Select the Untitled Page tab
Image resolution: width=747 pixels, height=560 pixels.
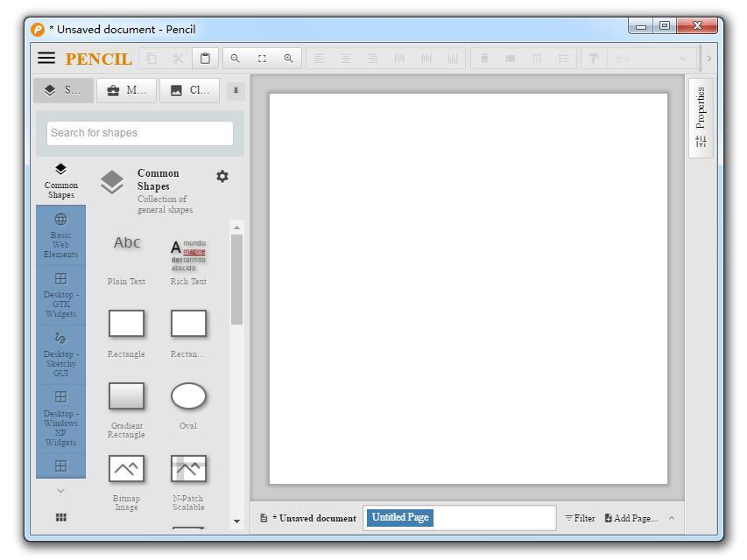399,518
